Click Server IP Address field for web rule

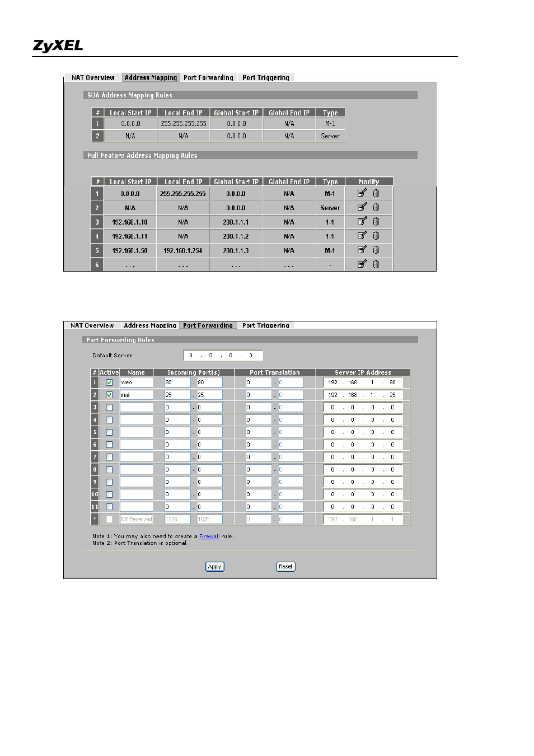(363, 382)
